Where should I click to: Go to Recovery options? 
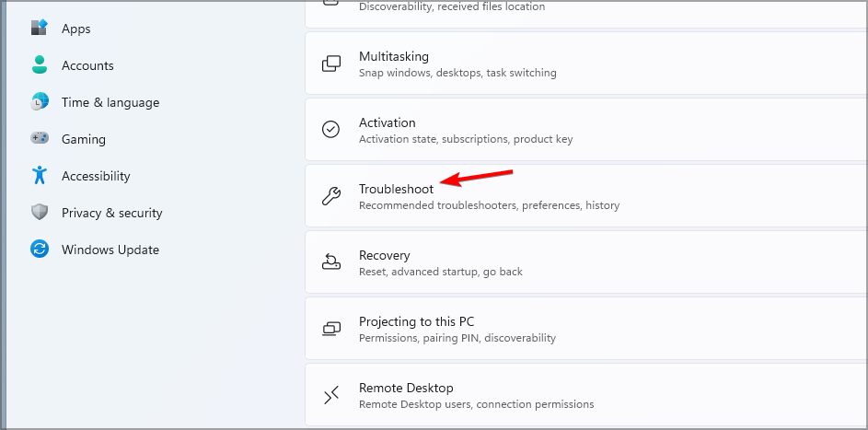coord(585,262)
